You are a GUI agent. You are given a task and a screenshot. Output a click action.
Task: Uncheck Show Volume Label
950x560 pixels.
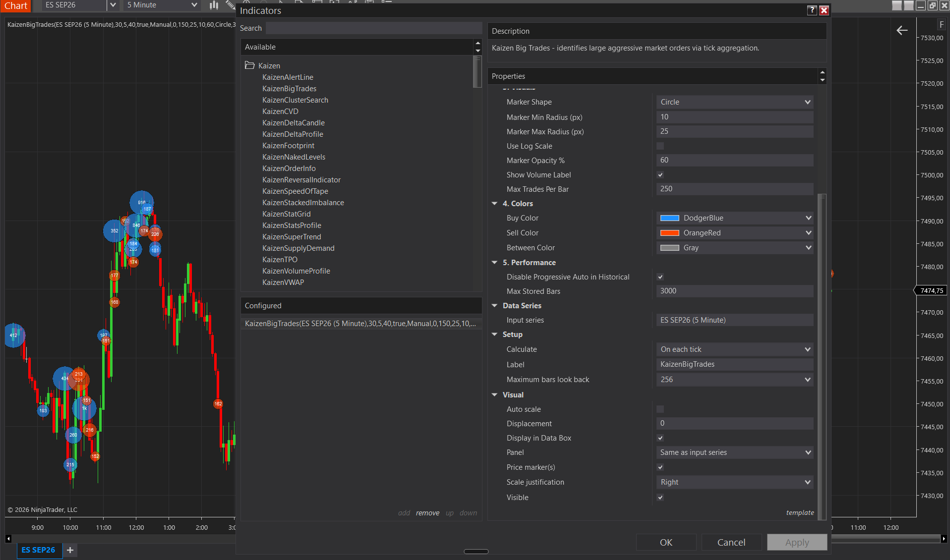(660, 175)
